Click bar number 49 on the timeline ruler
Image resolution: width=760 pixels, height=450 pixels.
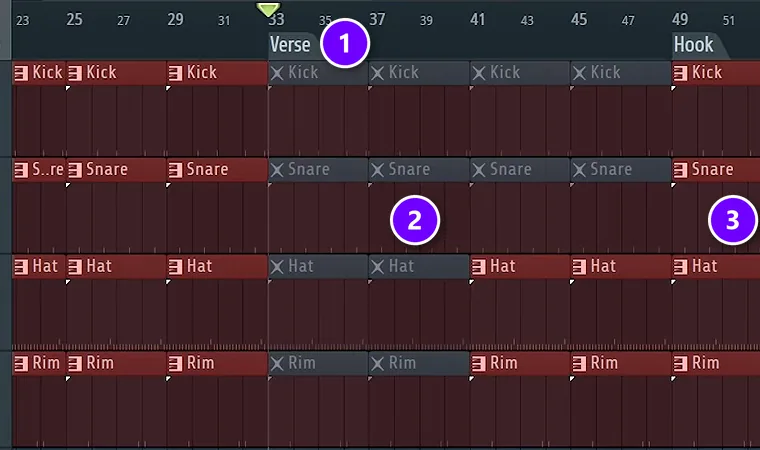pyautogui.click(x=680, y=19)
